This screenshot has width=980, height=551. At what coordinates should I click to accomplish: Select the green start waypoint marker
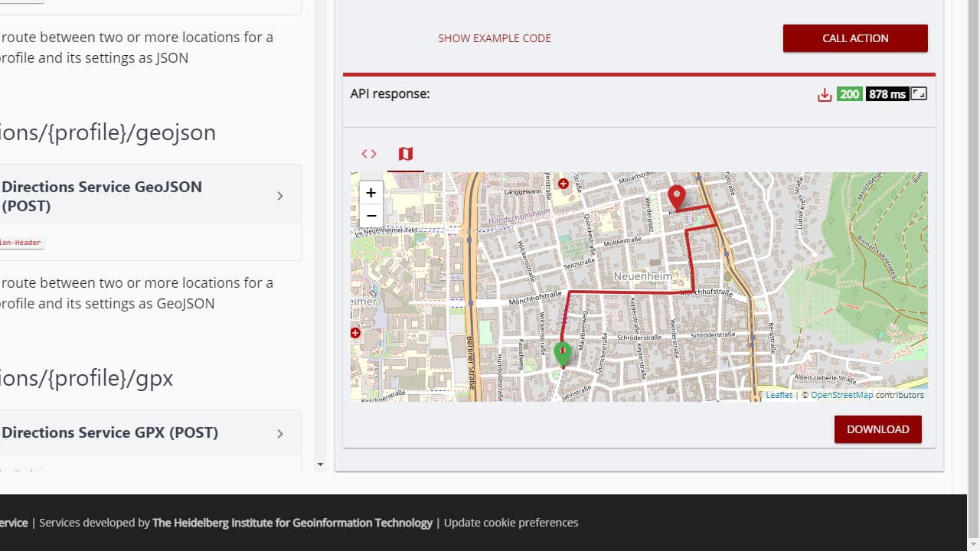coord(563,350)
